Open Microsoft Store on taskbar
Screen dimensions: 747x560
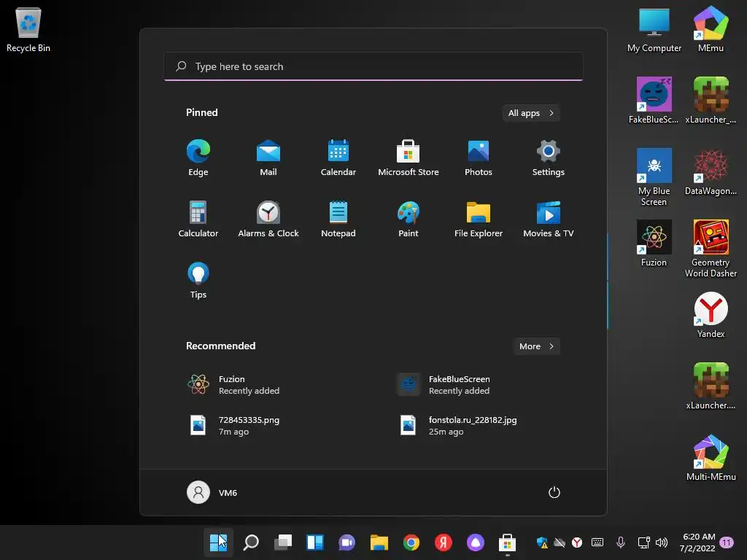[508, 542]
